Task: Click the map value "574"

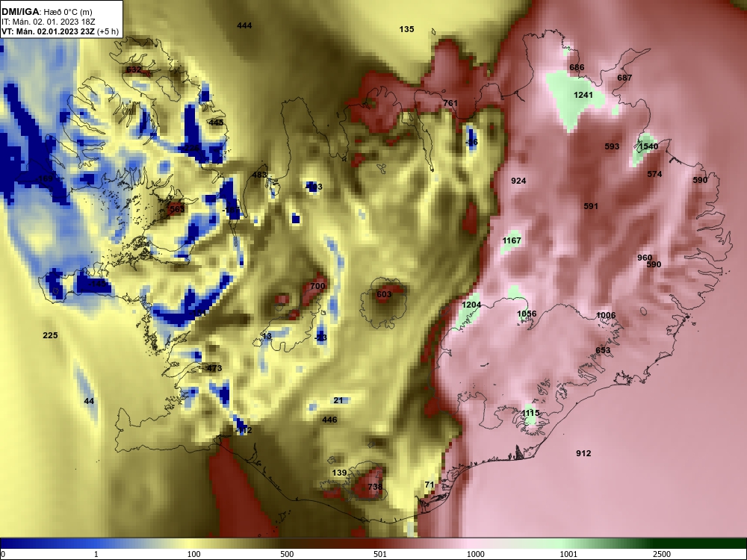Action: (654, 174)
